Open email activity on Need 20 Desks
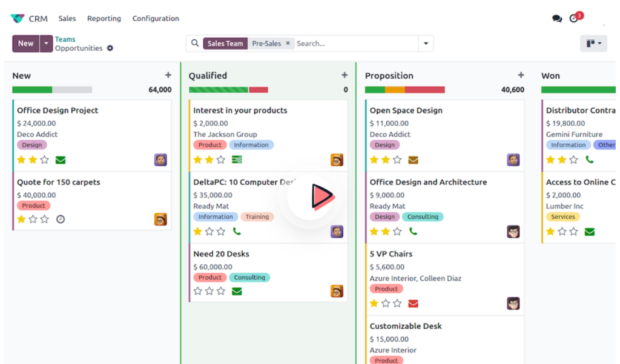Screen dimensions: 620x364 pyautogui.click(x=237, y=291)
